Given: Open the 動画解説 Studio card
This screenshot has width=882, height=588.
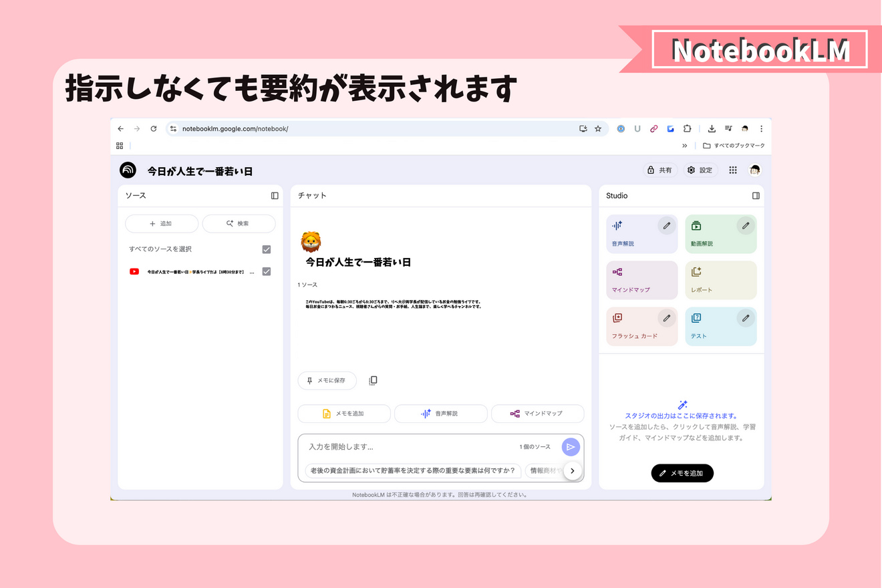Looking at the screenshot, I should click(x=721, y=234).
